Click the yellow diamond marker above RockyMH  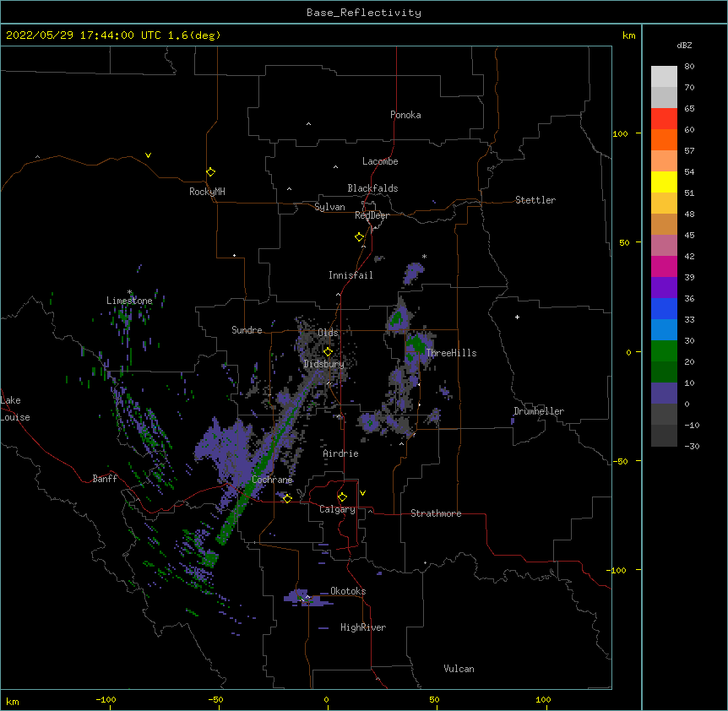(210, 172)
